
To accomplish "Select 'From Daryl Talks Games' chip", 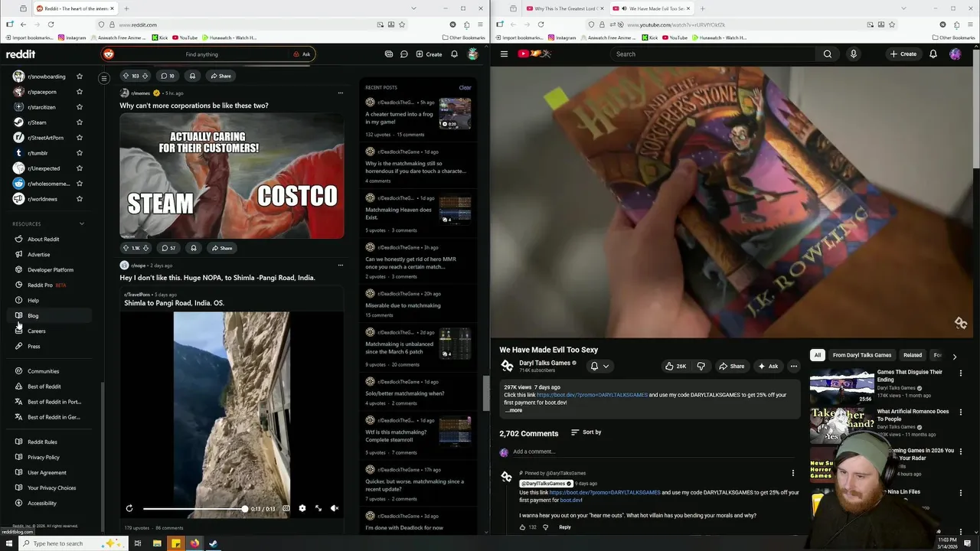I will (862, 355).
